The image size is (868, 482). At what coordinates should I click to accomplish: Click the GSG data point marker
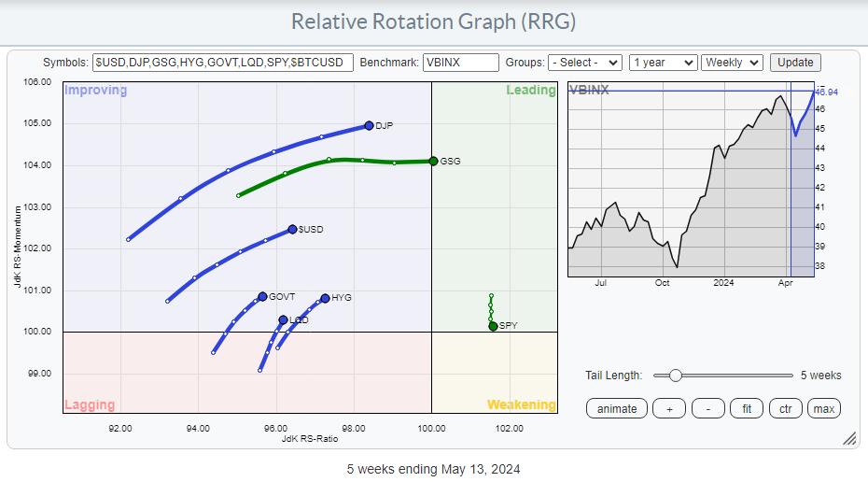click(433, 161)
